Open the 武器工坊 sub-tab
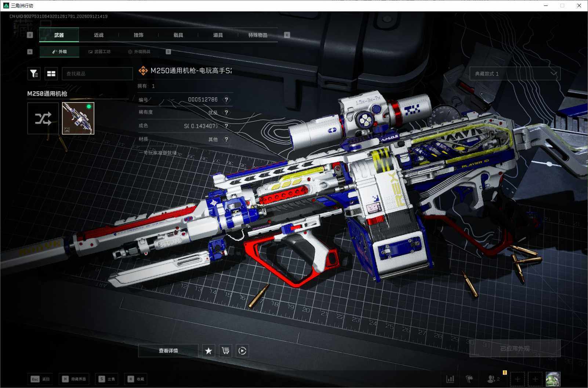This screenshot has height=388, width=588. [x=99, y=52]
